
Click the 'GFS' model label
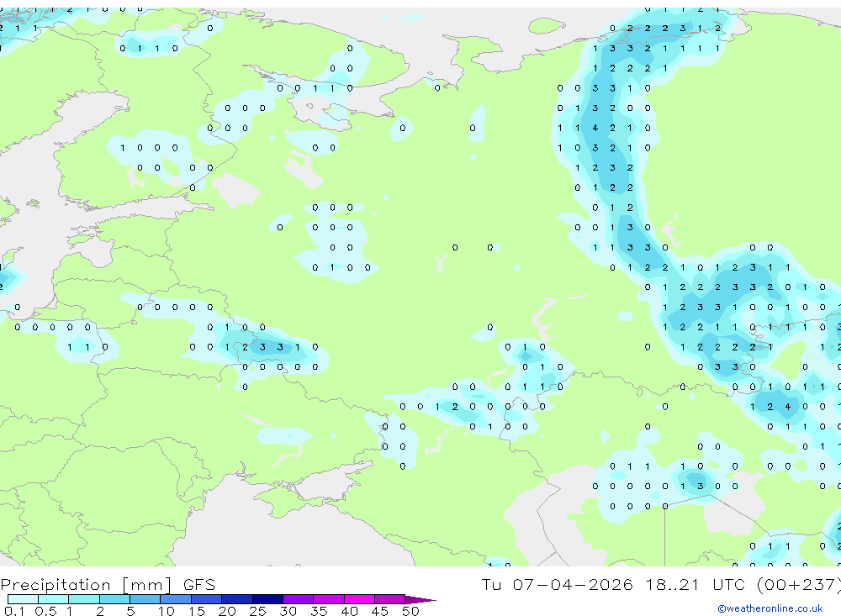coord(199,585)
